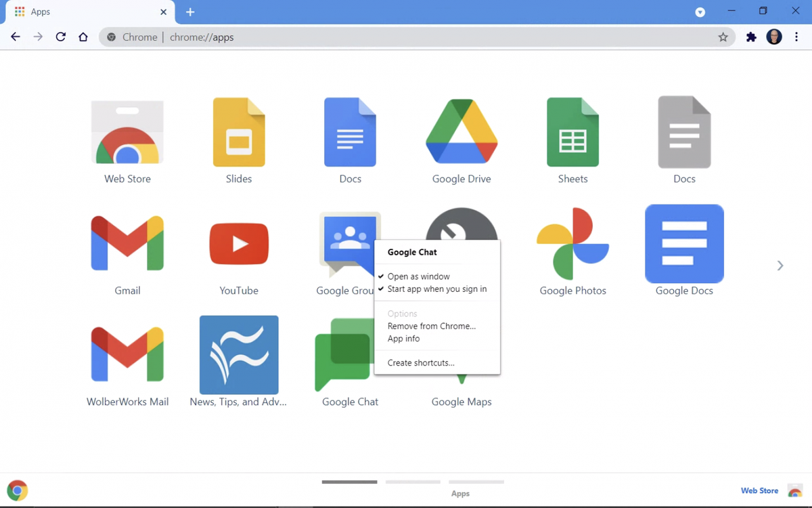Open Google Drive
The width and height of the screenshot is (812, 508).
(x=461, y=132)
